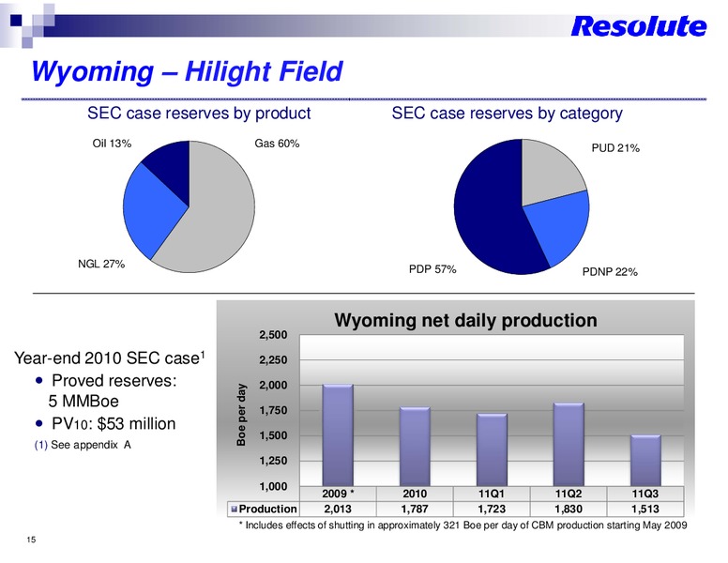Click the CBM production shut-in footnote

click(x=463, y=525)
